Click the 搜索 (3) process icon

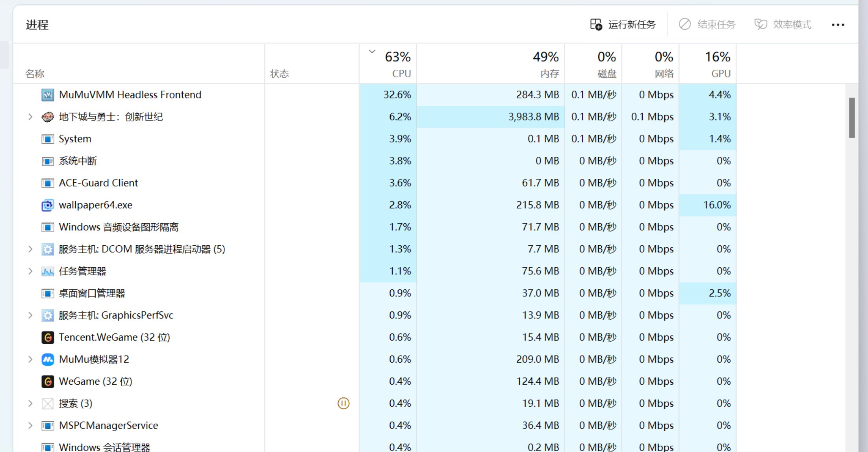click(48, 404)
